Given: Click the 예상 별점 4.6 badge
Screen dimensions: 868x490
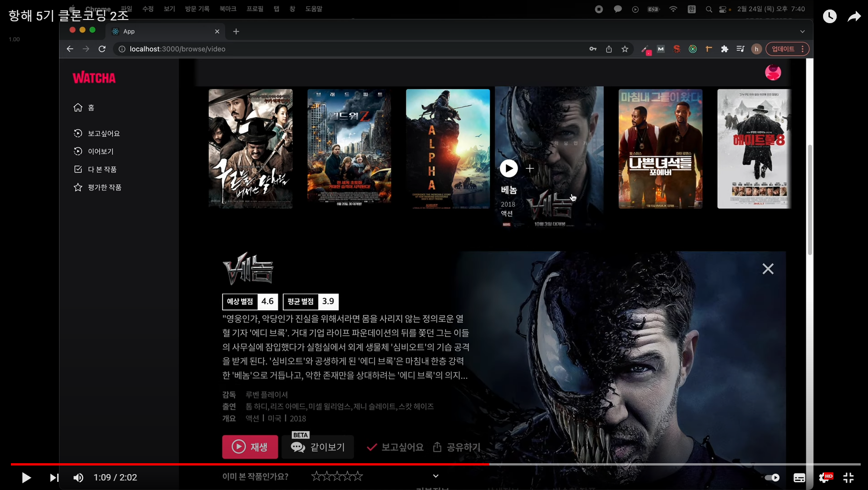Looking at the screenshot, I should [250, 301].
